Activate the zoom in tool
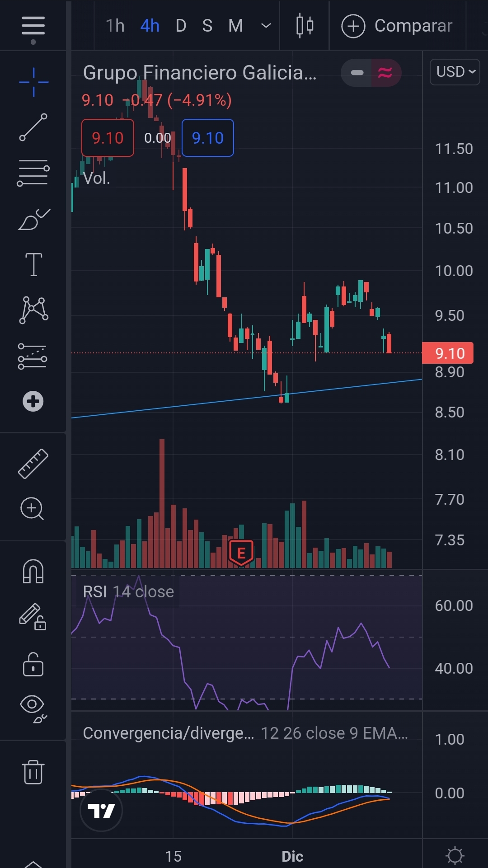Screen dimensions: 488x868 click(x=32, y=509)
